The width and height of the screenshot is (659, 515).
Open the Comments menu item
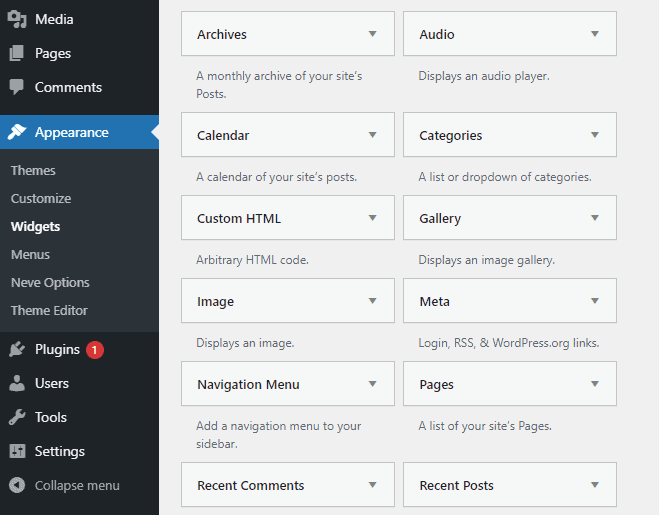pyautogui.click(x=79, y=87)
